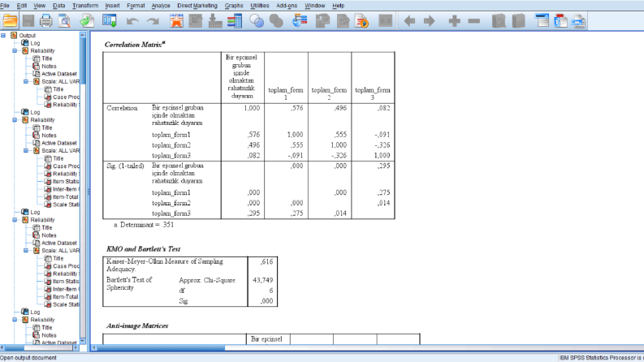Click the Associate AutoScript icon
This screenshot has height=362, width=644.
(323, 21)
